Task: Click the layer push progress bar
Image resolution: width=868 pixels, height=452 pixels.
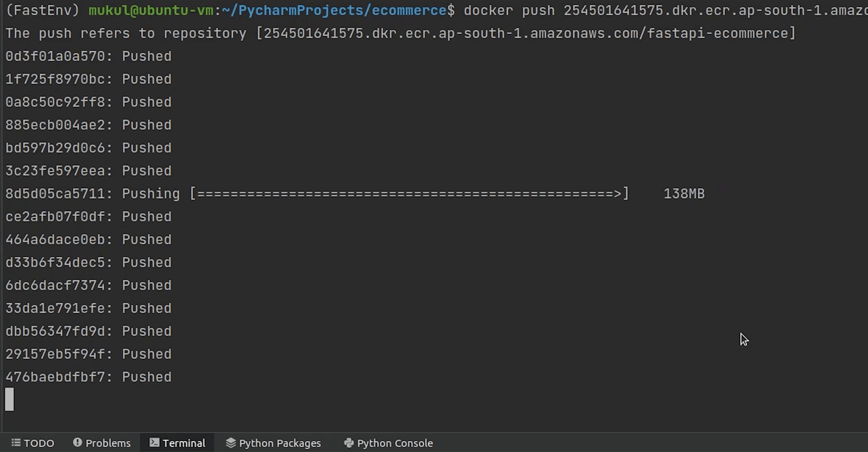Action: pyautogui.click(x=409, y=194)
